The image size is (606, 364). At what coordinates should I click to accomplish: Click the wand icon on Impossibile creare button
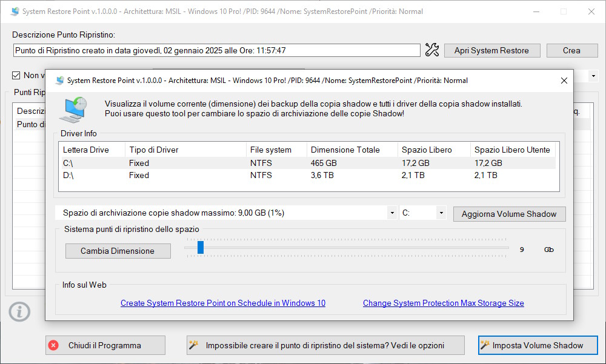(193, 345)
